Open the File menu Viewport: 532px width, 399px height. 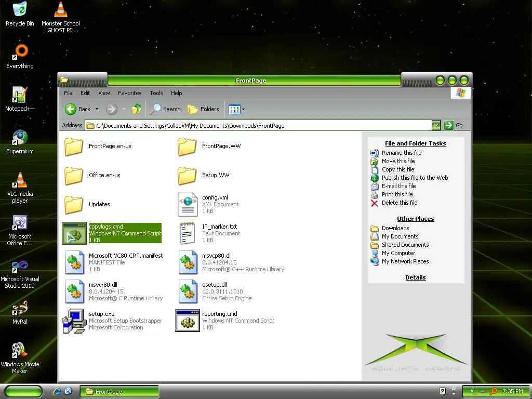[x=68, y=93]
